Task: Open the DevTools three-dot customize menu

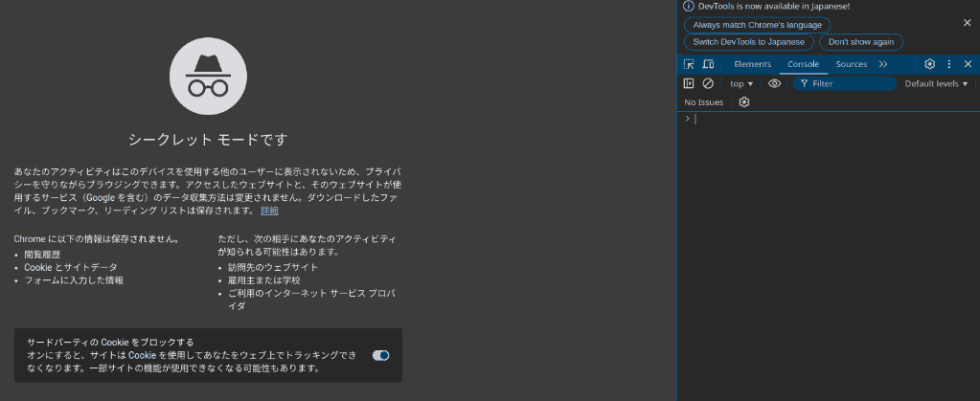Action: pos(949,64)
